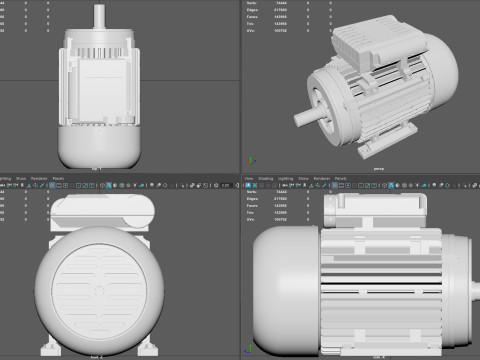
Task: Open camera attributes in front view panel
Action: 15,185
